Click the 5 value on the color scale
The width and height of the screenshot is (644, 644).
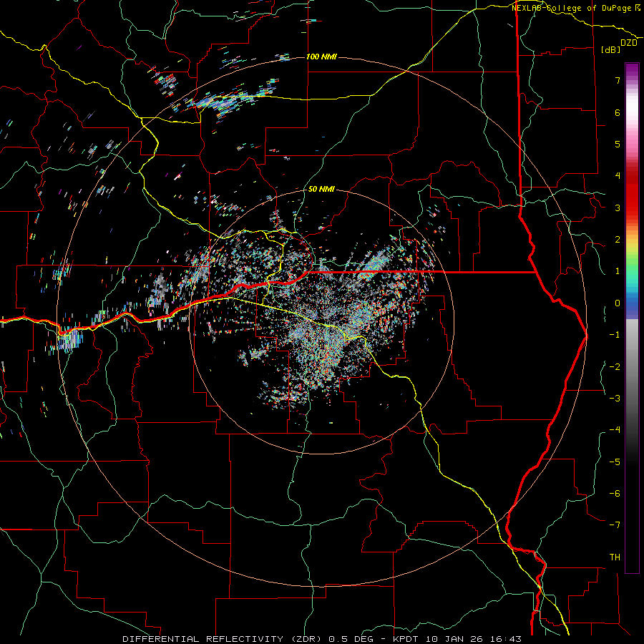618,144
